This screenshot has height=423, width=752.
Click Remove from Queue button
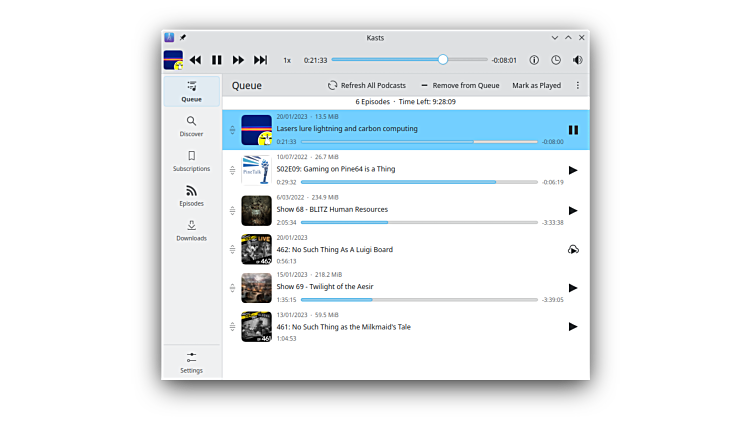[460, 86]
